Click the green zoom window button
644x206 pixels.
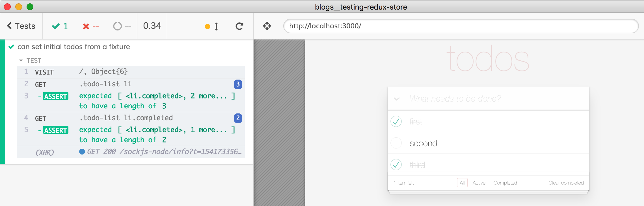click(30, 7)
